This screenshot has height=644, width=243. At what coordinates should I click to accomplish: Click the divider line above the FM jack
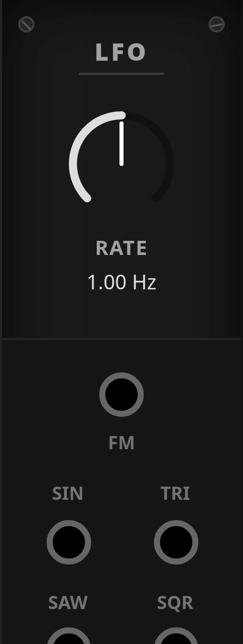point(121,339)
